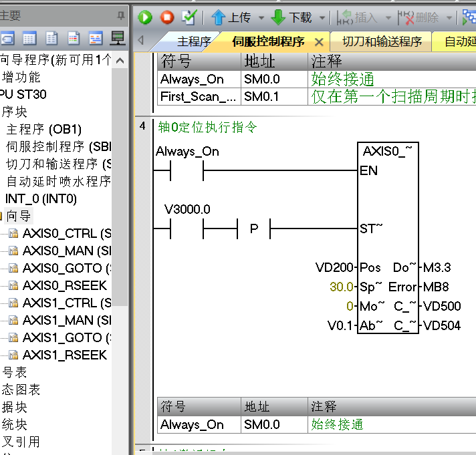Open the Insert (插入) dropdown arrow

click(x=387, y=18)
